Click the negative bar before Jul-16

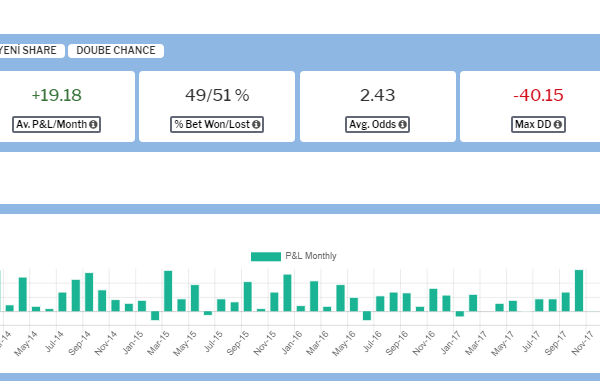point(367,315)
